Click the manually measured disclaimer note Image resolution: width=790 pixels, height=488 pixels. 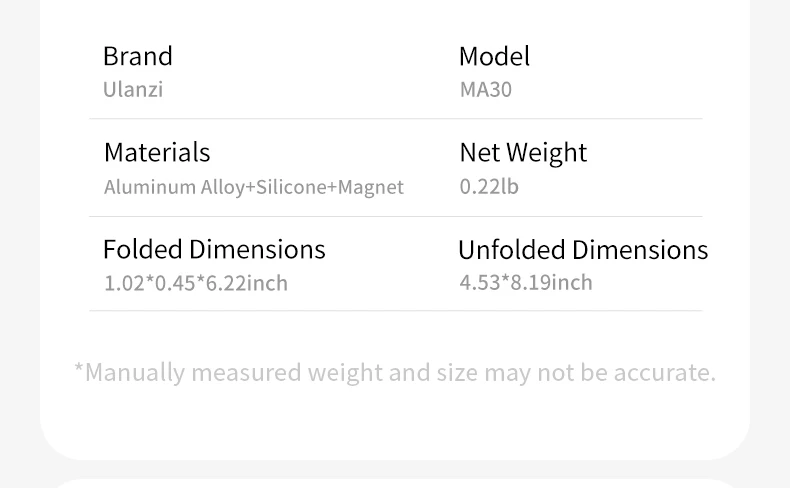pos(394,372)
